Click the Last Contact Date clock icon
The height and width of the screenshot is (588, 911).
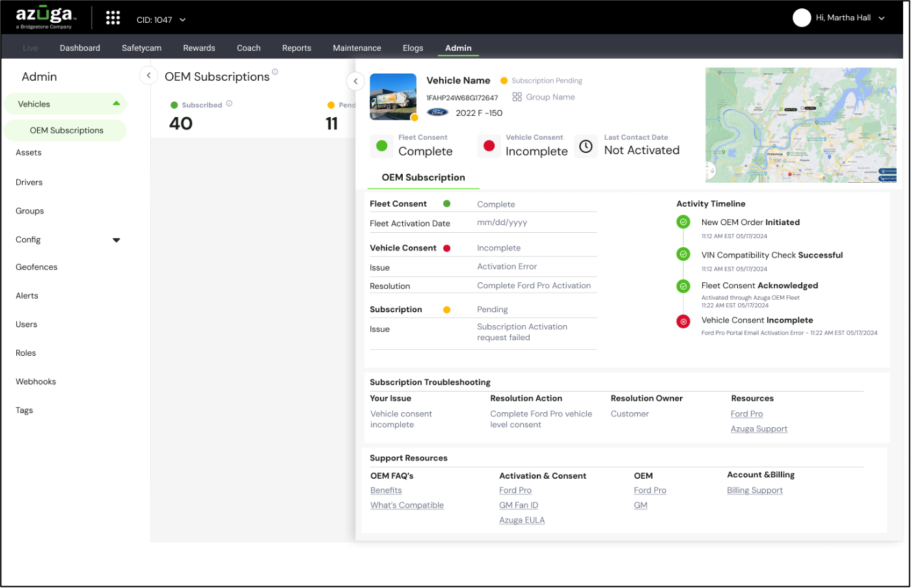pyautogui.click(x=586, y=146)
